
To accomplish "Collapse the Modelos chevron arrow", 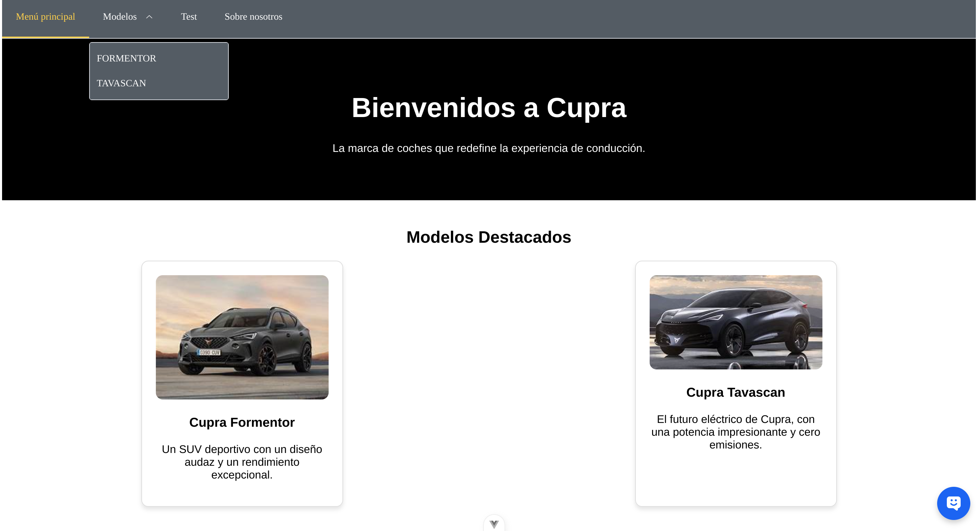I will (x=149, y=17).
